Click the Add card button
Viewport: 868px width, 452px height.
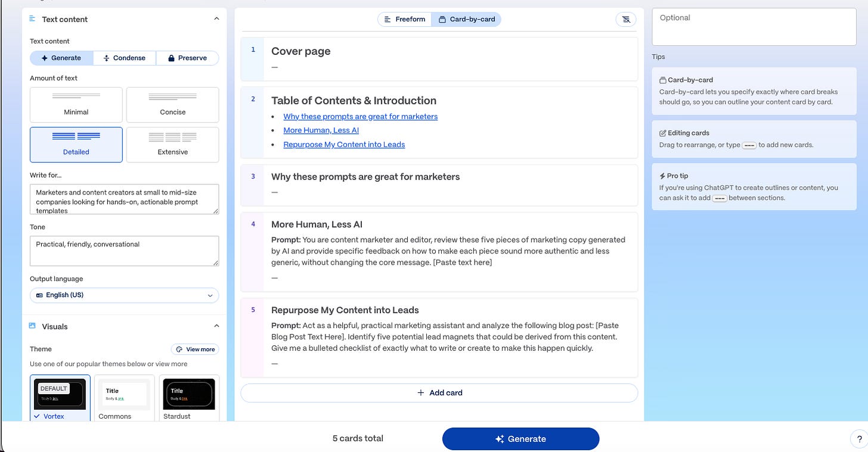[x=439, y=393]
